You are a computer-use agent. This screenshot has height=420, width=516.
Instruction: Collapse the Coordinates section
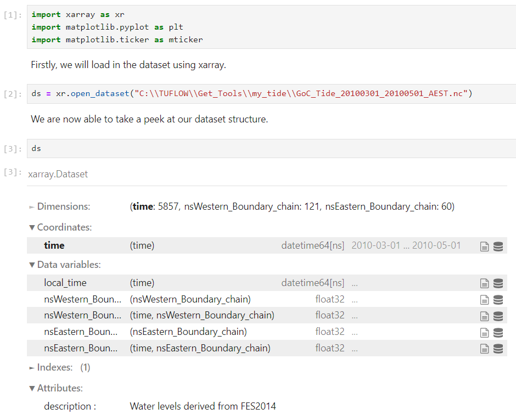point(32,227)
